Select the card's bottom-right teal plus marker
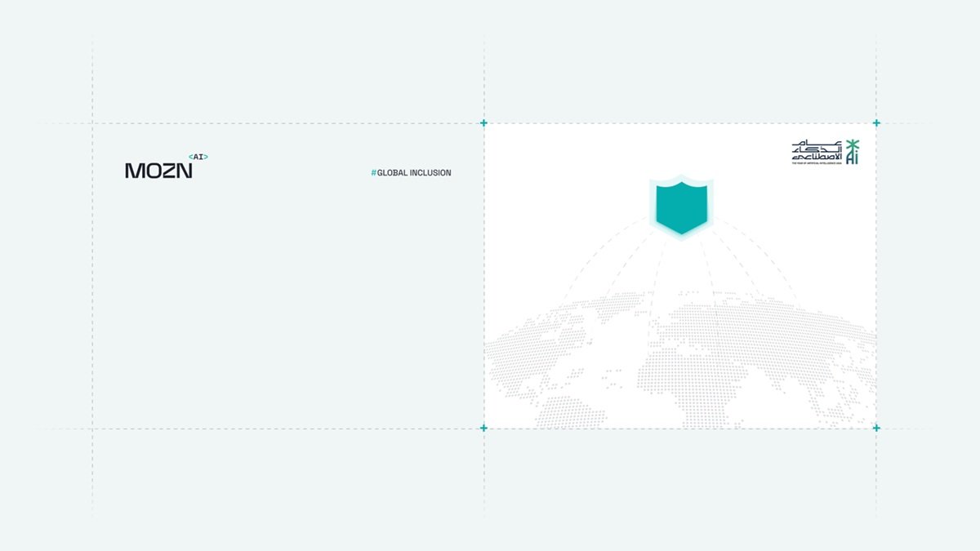The width and height of the screenshot is (980, 551). [876, 428]
